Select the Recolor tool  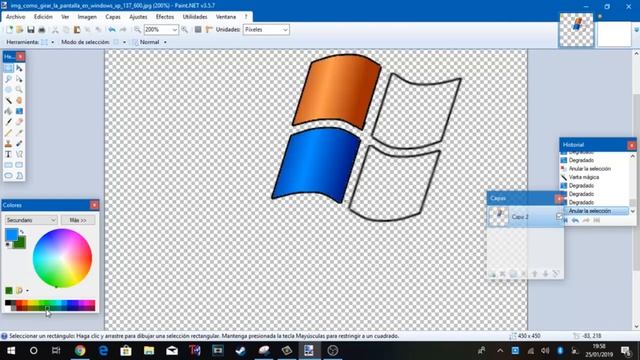[19, 143]
